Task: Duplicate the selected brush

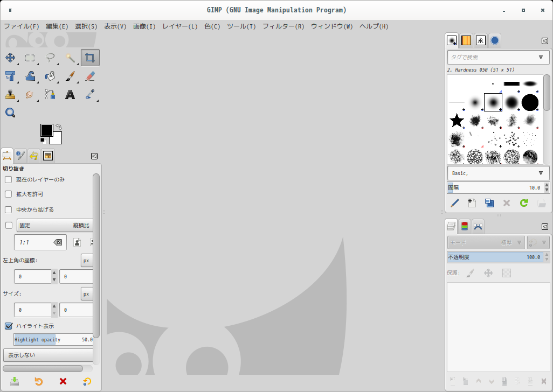Action: pos(489,203)
